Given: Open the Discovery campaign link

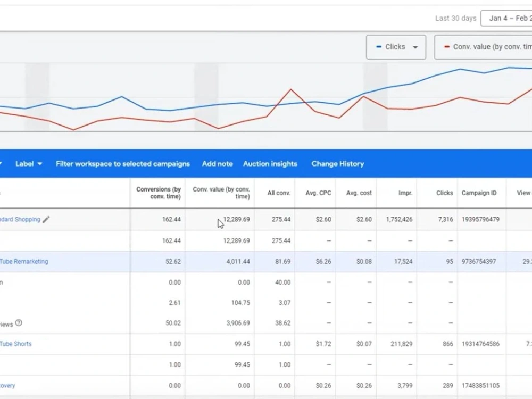Looking at the screenshot, I should [7, 385].
